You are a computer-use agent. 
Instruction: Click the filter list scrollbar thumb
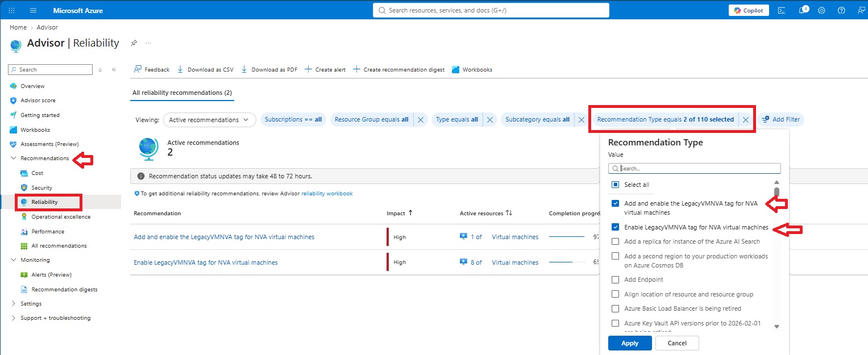click(776, 193)
